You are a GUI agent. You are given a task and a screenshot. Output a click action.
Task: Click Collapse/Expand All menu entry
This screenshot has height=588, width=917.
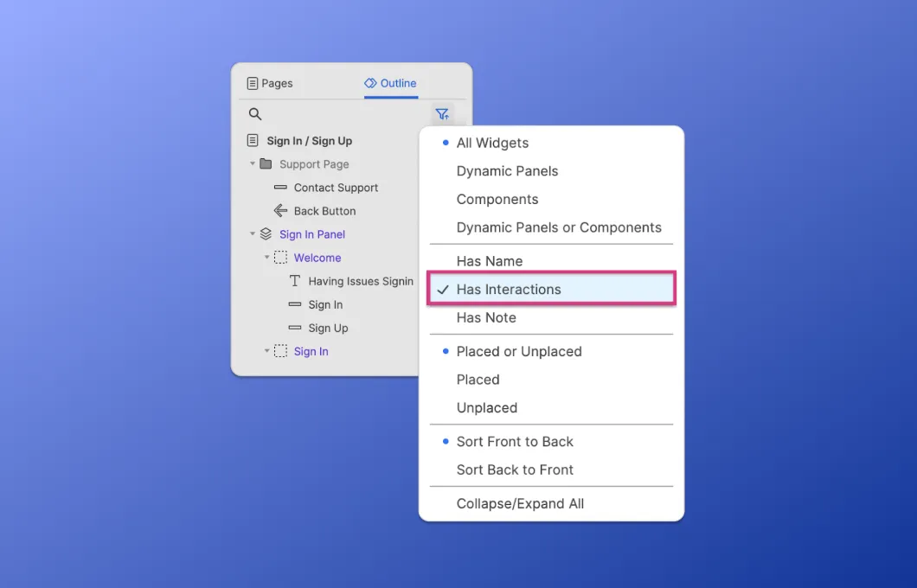click(x=520, y=504)
